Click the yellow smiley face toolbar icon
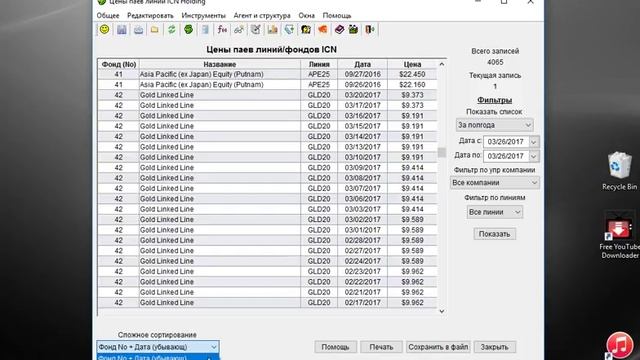Viewport: 640px width, 360px height. pos(104,29)
